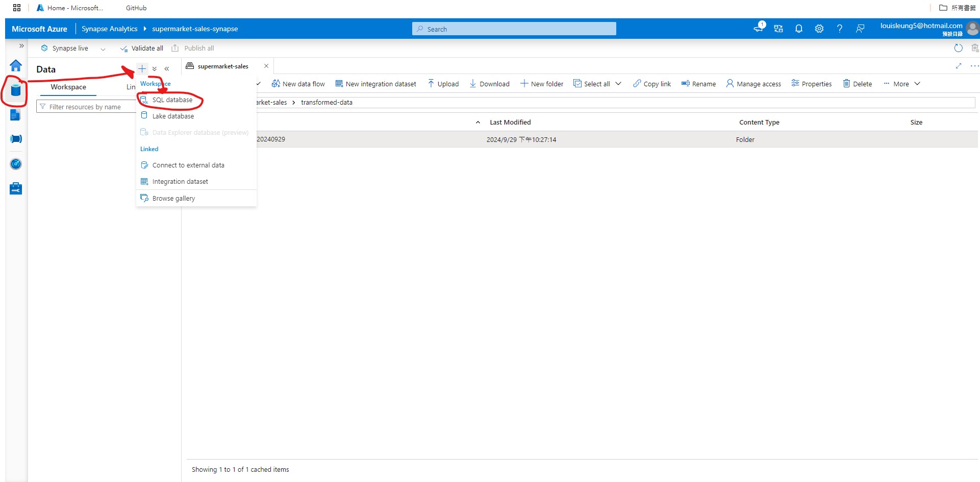This screenshot has height=482, width=980.
Task: Open Azure notifications bell
Action: pyautogui.click(x=799, y=29)
